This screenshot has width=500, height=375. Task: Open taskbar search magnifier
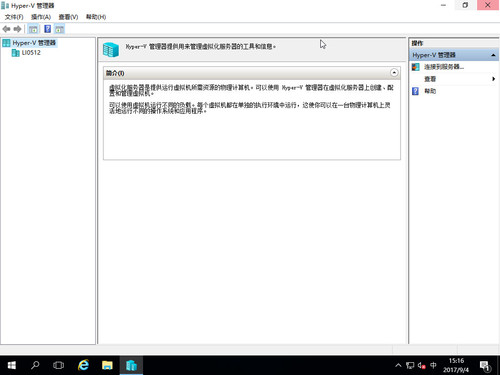(35, 365)
